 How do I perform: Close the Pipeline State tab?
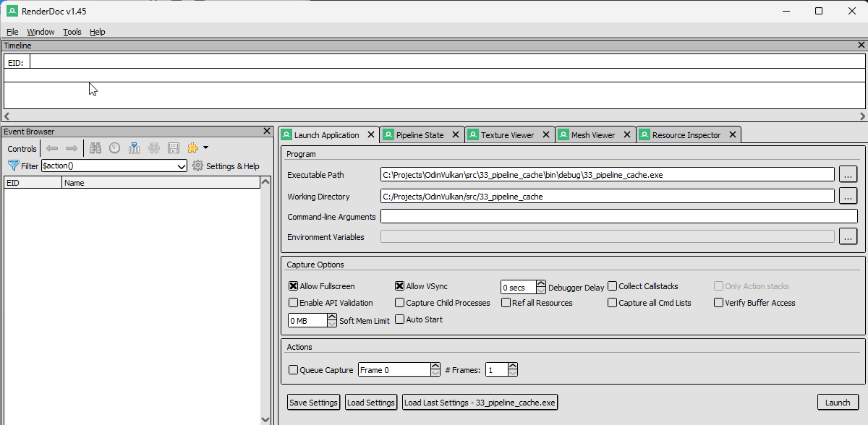coord(456,134)
